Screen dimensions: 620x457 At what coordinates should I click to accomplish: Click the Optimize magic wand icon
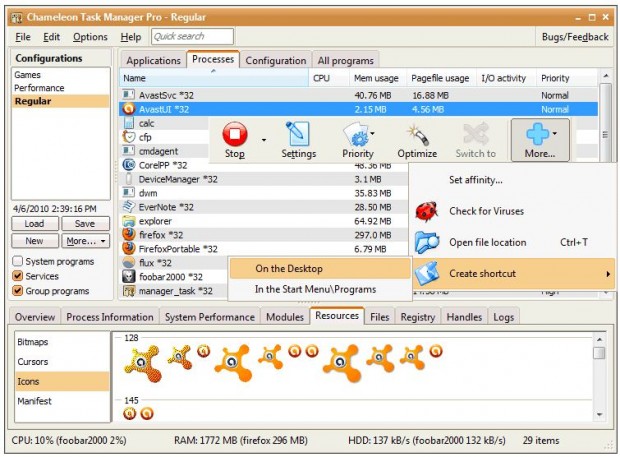tap(417, 135)
